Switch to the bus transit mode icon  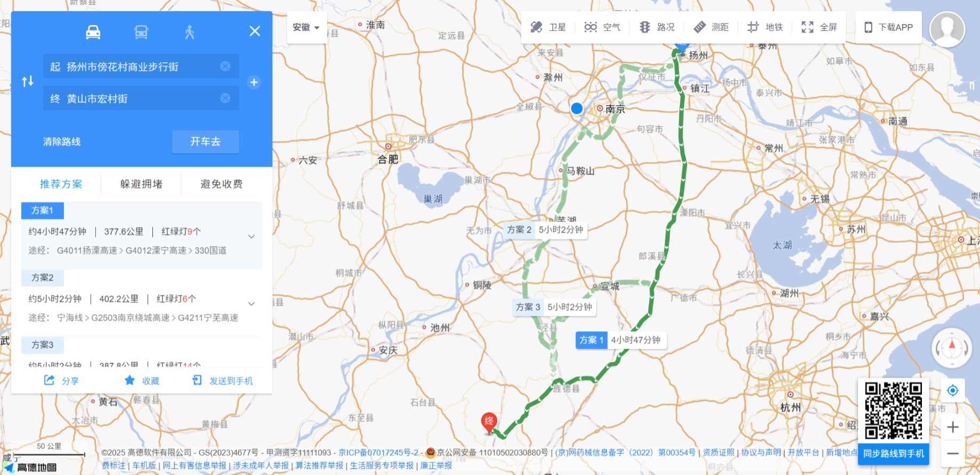(141, 32)
